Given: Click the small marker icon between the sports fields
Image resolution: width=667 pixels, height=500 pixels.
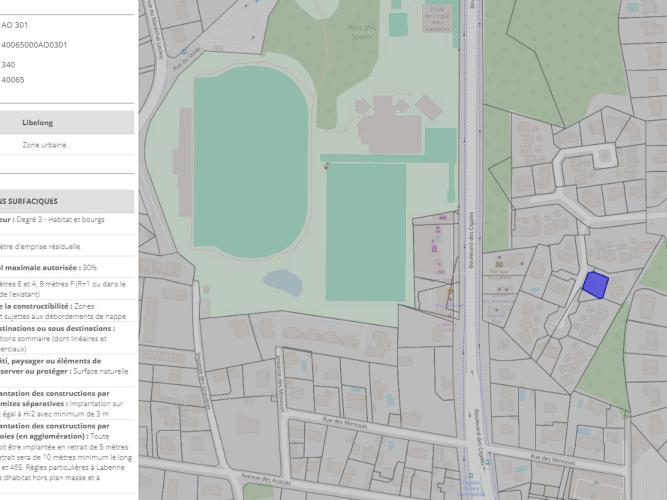Looking at the screenshot, I should (x=327, y=164).
